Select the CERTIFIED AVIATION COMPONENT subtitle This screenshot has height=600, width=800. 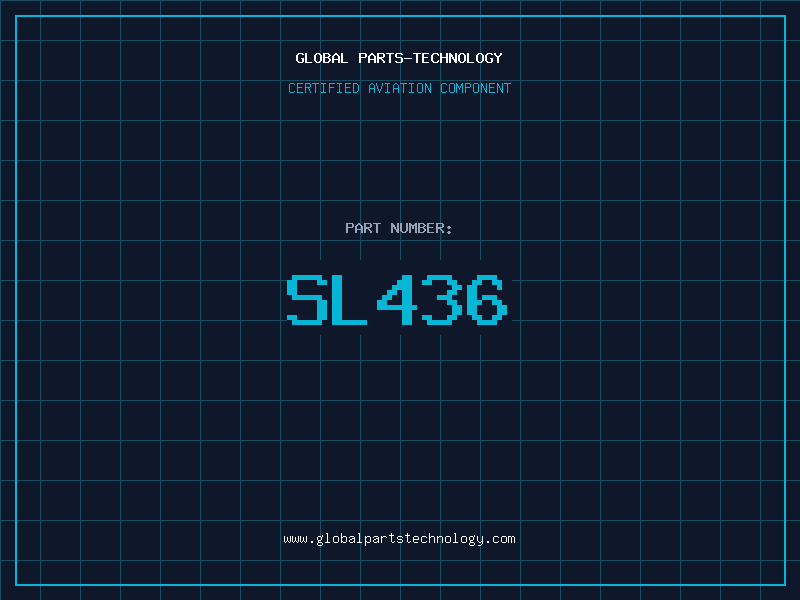pyautogui.click(x=399, y=88)
